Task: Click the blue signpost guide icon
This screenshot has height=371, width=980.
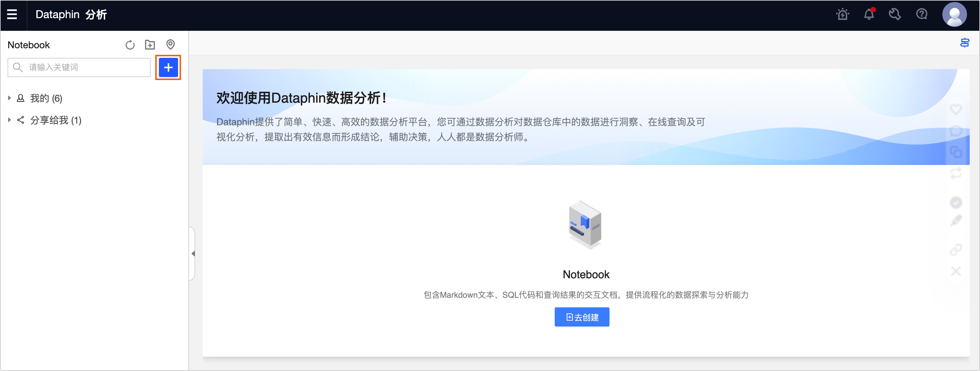Action: tap(964, 42)
